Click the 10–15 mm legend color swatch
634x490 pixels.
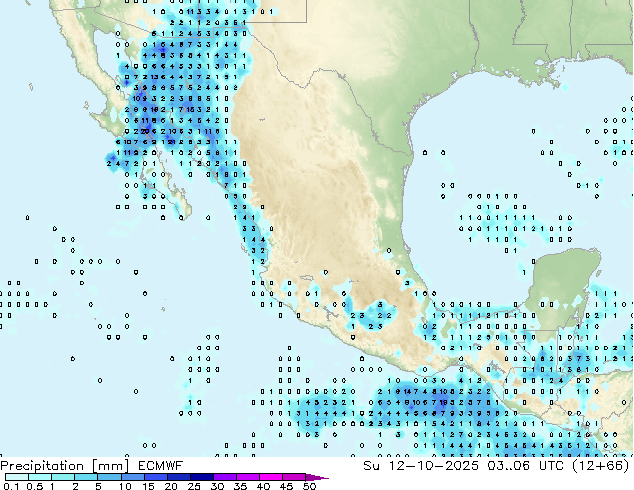(133, 477)
